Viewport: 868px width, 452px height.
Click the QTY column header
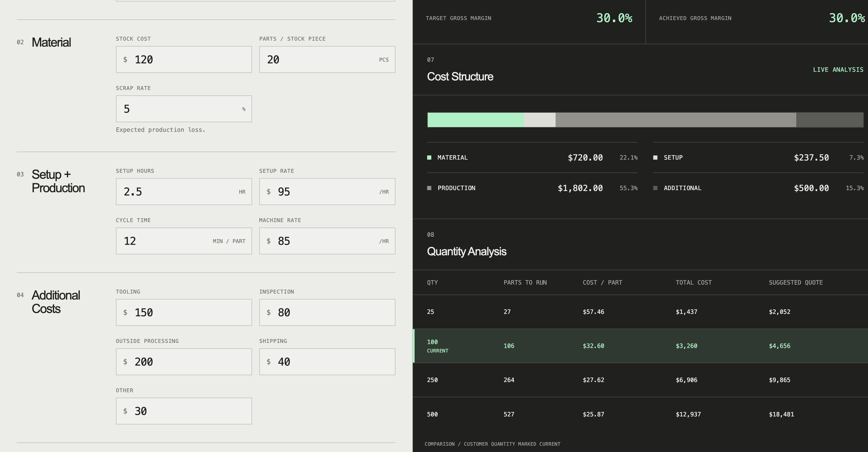tap(432, 282)
